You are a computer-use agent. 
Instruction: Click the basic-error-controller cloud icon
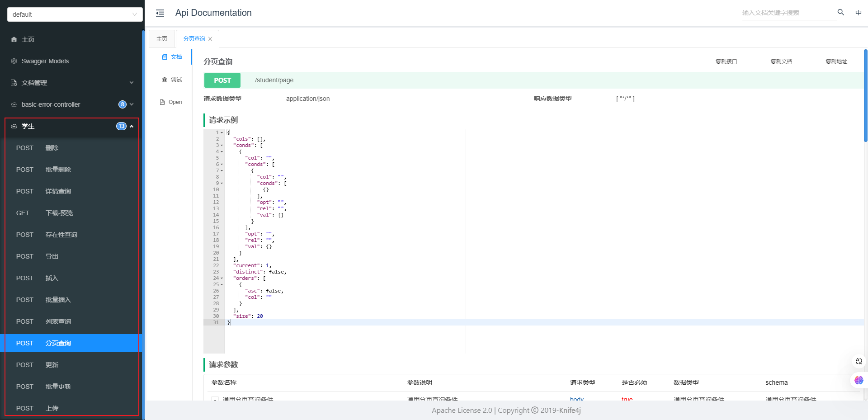(14, 104)
